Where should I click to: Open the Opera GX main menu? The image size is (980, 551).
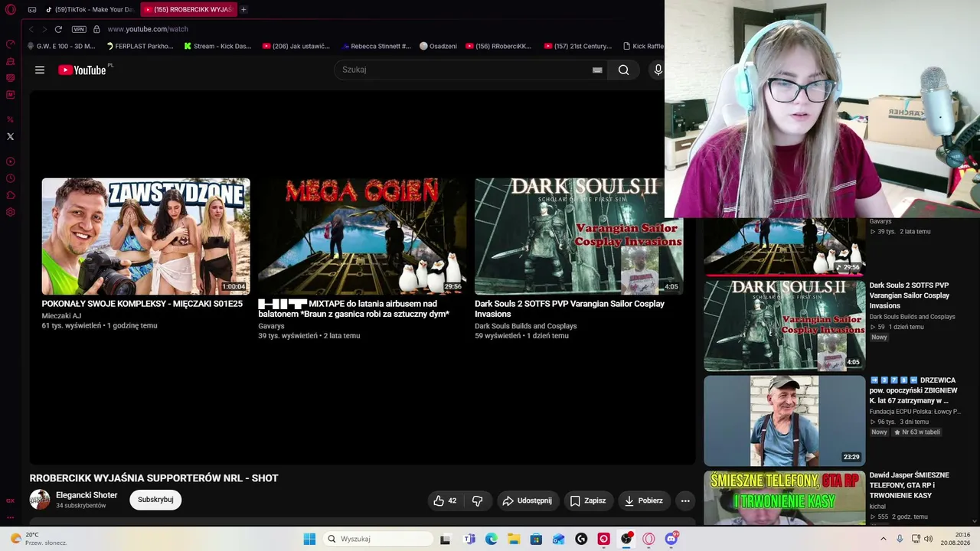click(x=11, y=10)
